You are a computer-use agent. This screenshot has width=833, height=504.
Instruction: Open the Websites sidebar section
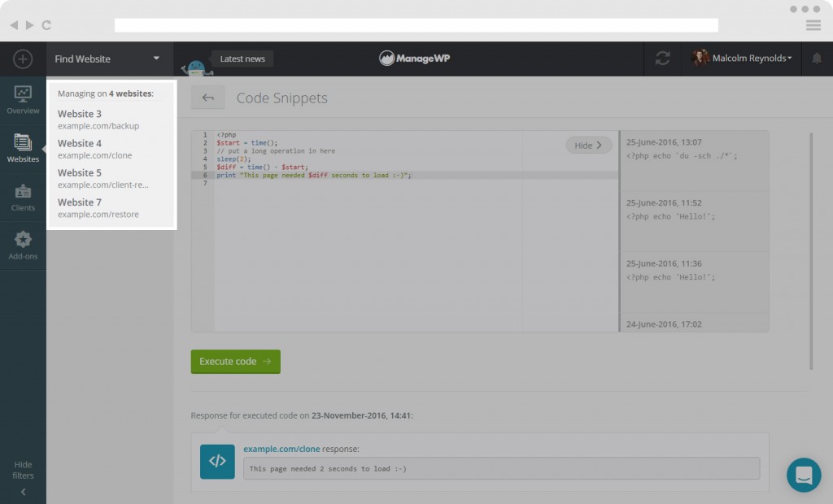23,149
